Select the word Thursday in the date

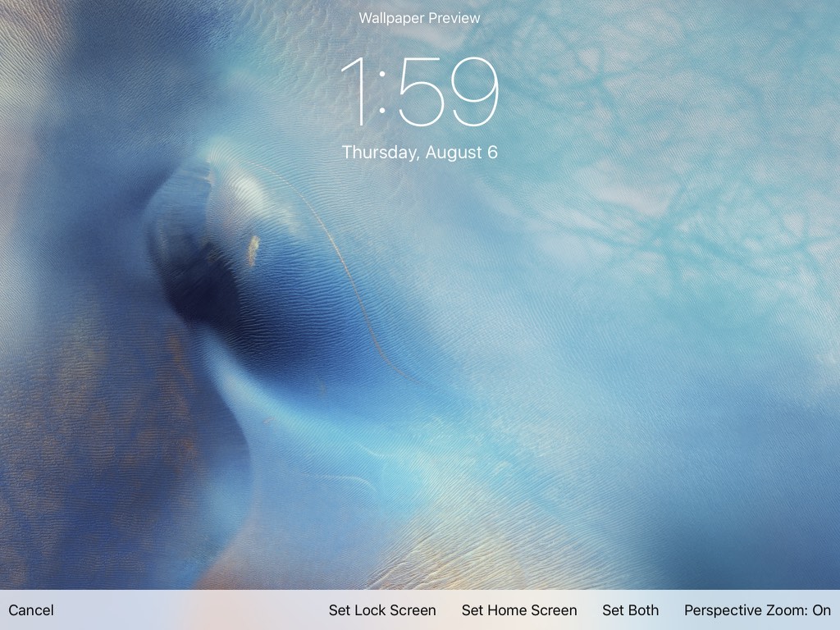click(x=376, y=153)
